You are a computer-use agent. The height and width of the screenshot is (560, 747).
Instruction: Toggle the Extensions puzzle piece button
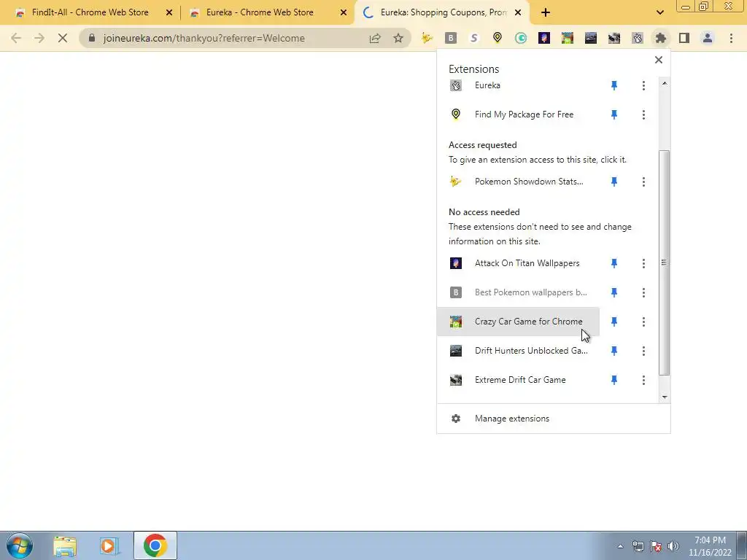661,38
